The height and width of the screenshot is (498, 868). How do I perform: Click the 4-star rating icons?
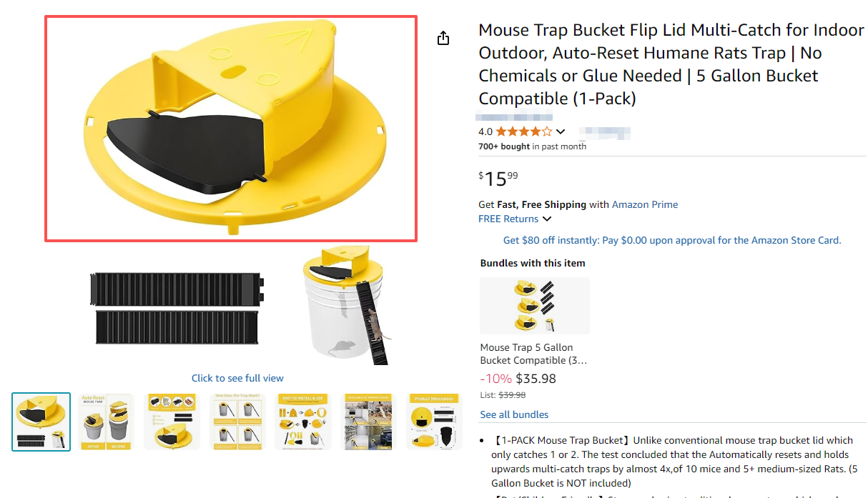[x=523, y=131]
